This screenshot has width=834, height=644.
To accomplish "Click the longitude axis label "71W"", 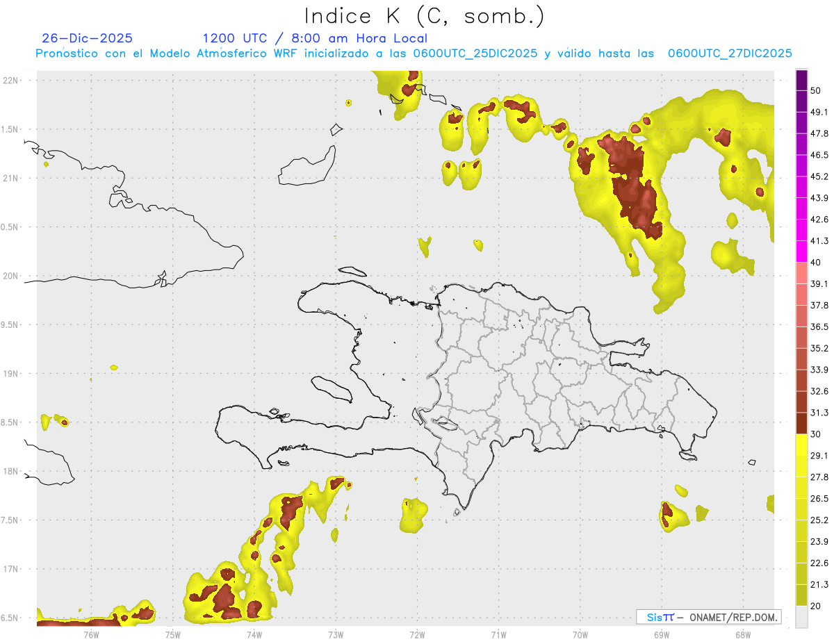I will [498, 634].
